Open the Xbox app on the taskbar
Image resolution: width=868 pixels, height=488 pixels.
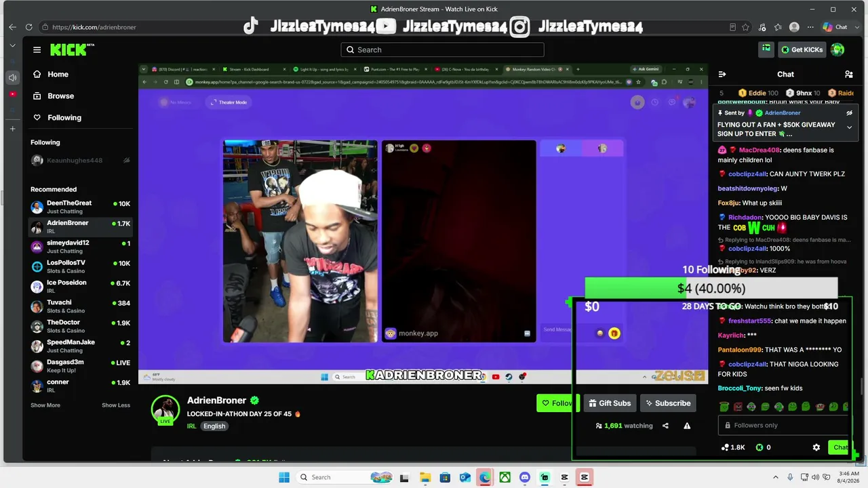click(x=505, y=477)
